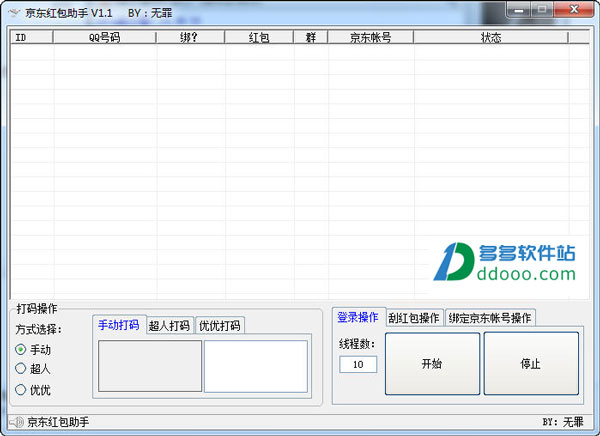The width and height of the screenshot is (600, 436).
Task: Click the 线程数 label text
Action: (357, 344)
